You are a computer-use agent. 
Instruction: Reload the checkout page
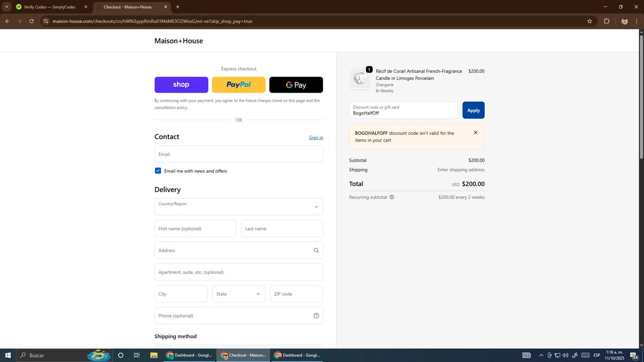(x=31, y=21)
